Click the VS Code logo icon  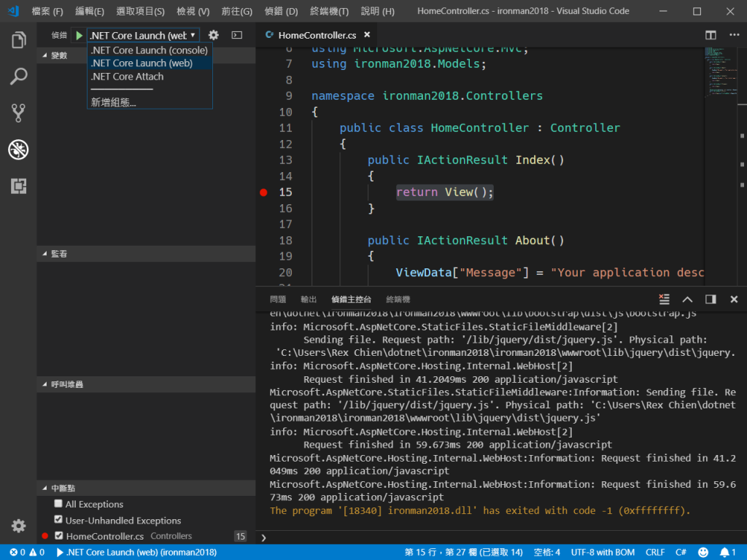click(x=13, y=10)
